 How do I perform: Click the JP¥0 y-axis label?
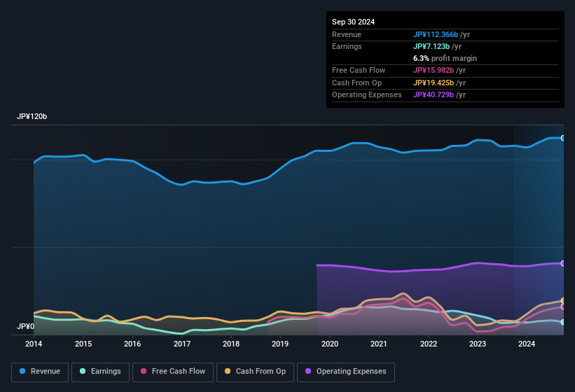[25, 326]
